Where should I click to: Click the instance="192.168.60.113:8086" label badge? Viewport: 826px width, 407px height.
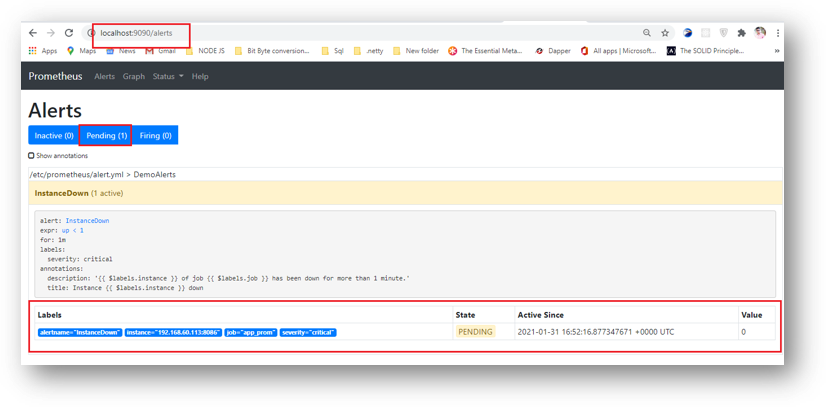(173, 332)
